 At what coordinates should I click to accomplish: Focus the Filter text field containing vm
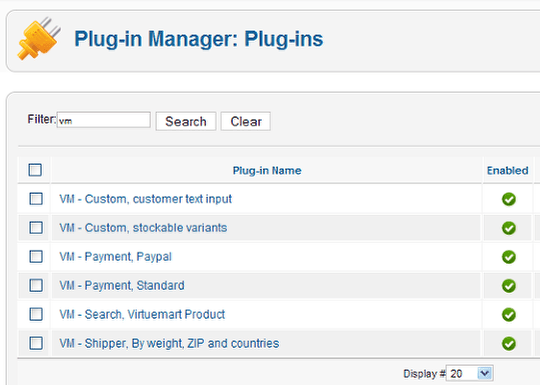pyautogui.click(x=104, y=120)
